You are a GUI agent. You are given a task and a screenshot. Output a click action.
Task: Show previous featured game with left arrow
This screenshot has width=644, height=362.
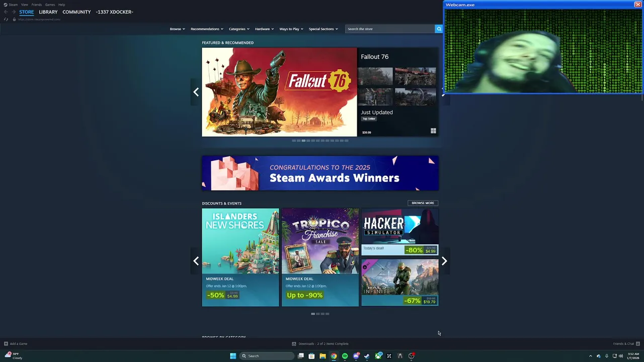pyautogui.click(x=196, y=92)
